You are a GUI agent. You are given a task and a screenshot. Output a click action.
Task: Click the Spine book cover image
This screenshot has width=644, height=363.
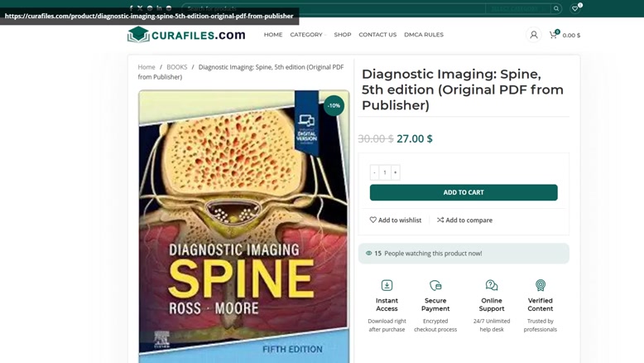tap(244, 226)
